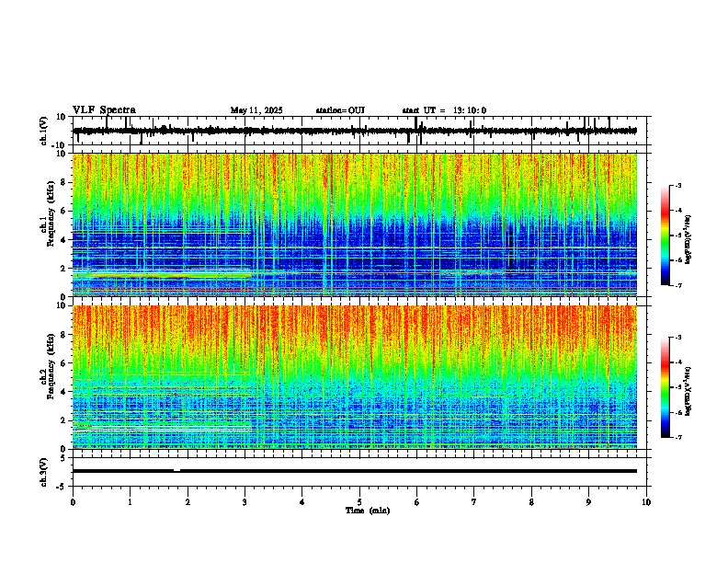Click the "6" kHz tick of ch.2 spectrogram
728x563 pixels.
click(x=64, y=363)
